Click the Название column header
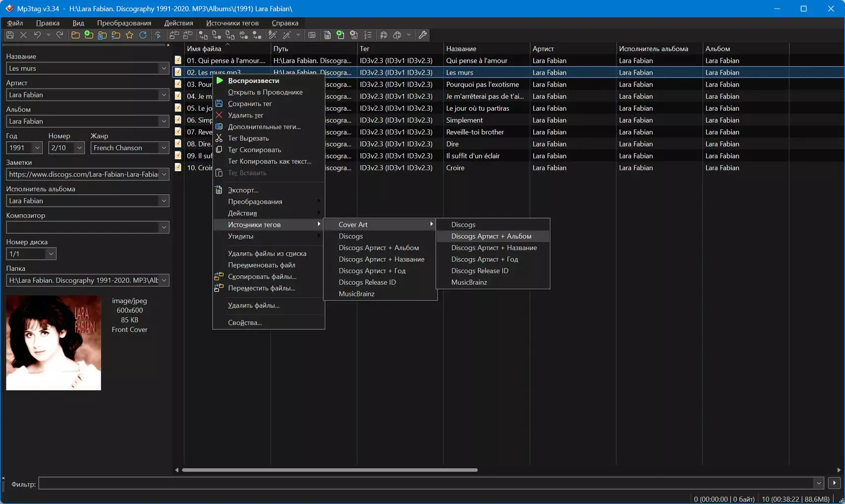845x504 pixels. coord(461,48)
